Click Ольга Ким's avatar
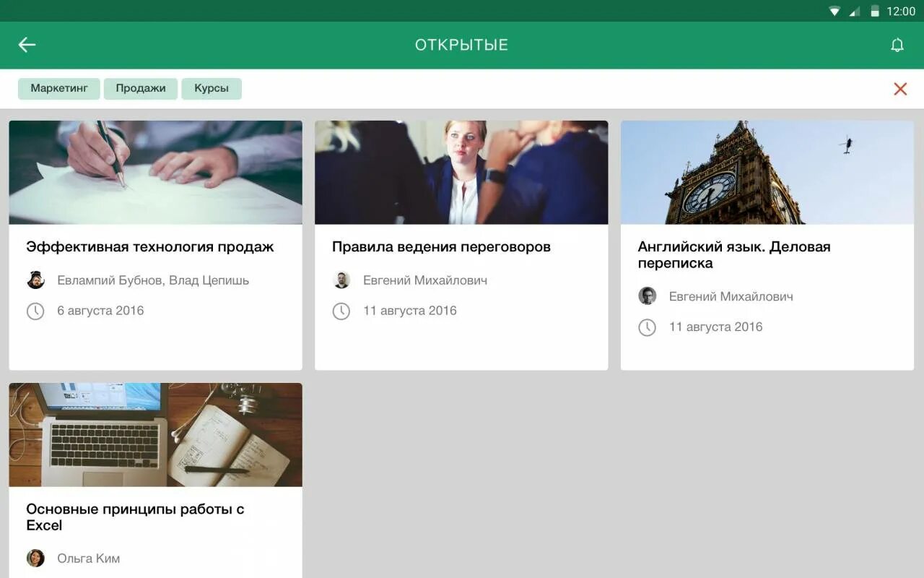 [35, 558]
